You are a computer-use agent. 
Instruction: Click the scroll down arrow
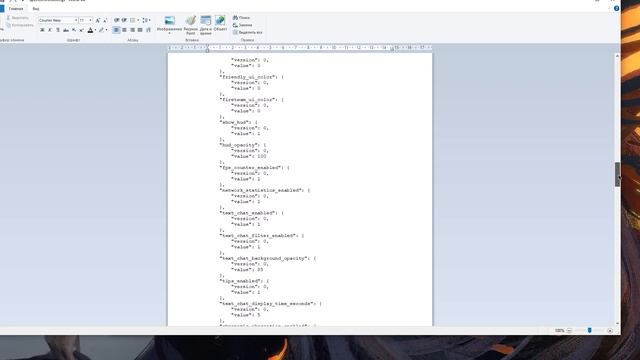coord(617,323)
